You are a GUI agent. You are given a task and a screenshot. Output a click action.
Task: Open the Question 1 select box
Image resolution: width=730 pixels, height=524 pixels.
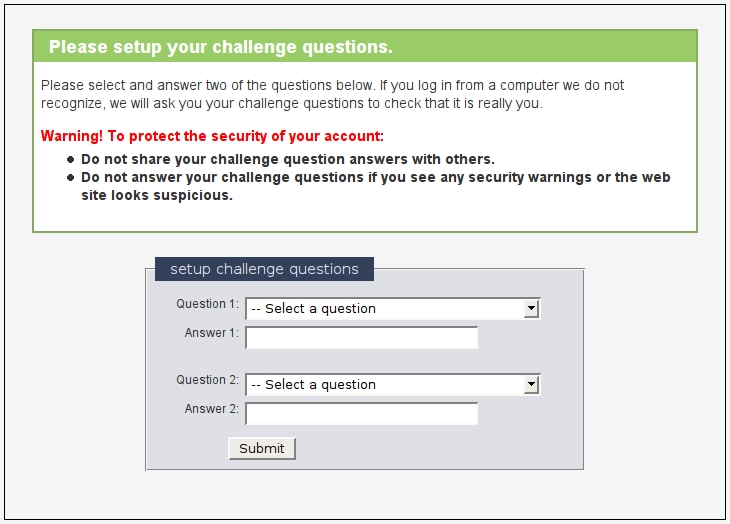[385, 308]
